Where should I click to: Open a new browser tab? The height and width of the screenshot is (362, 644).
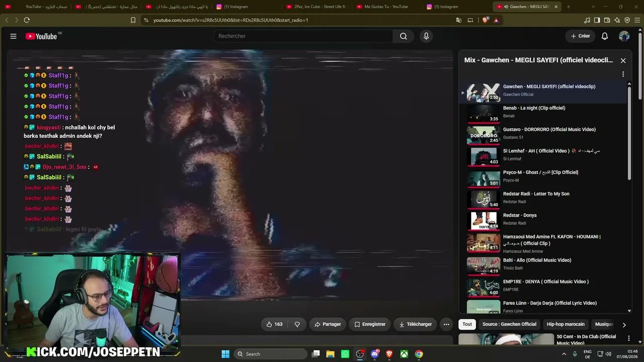coord(569,7)
